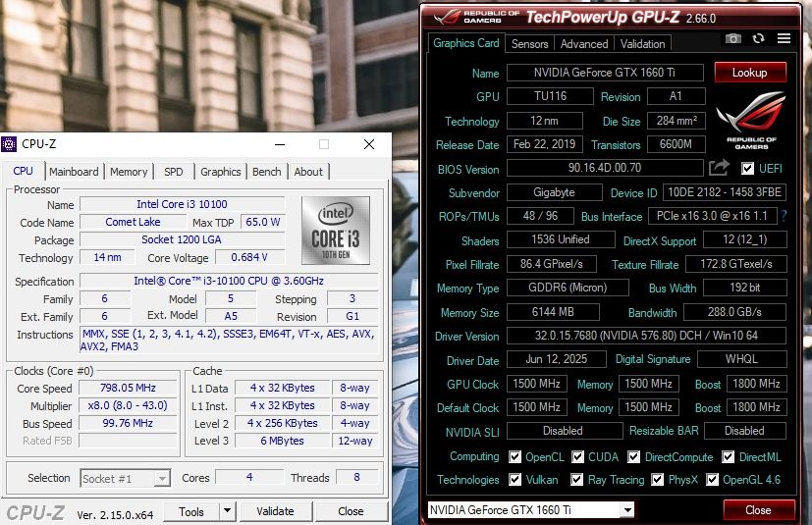Switch to the Sensors tab in GPU-Z
Screen dimensions: 812x525
[x=530, y=44]
